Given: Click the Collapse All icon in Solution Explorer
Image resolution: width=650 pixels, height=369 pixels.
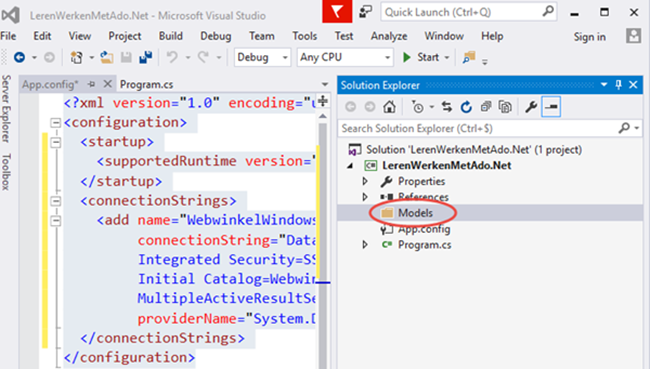Looking at the screenshot, I should coord(486,107).
